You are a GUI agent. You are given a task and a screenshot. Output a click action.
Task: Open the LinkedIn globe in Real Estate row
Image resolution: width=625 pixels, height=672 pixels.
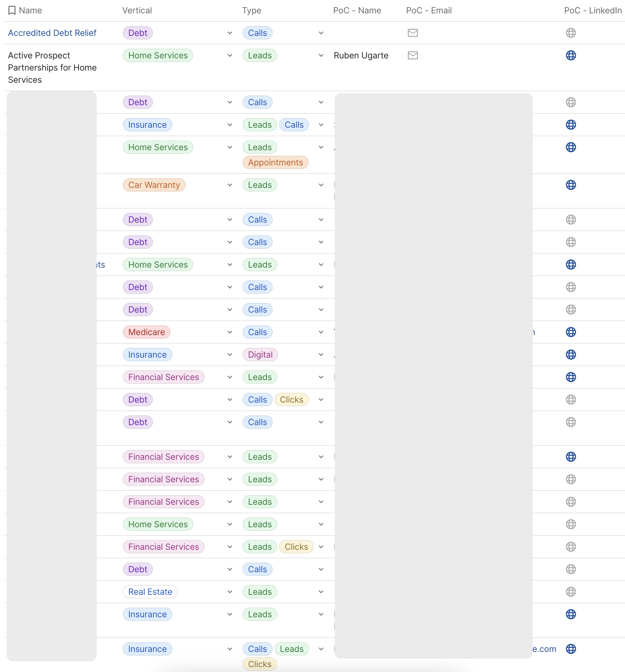click(571, 591)
